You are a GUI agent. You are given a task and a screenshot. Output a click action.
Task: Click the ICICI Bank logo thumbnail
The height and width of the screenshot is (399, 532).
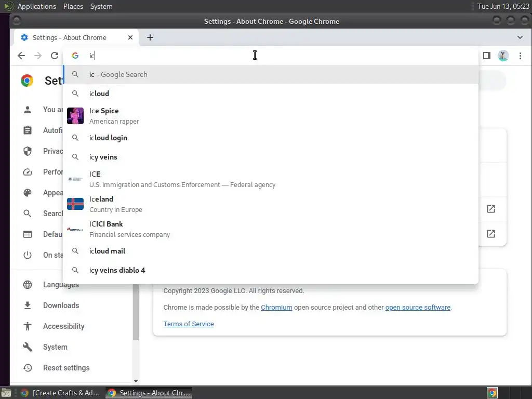tap(75, 229)
